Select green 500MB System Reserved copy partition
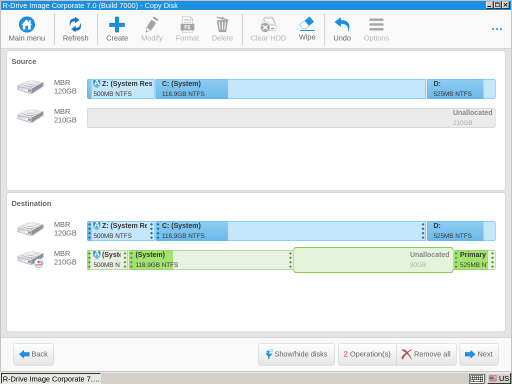Image resolution: width=512 pixels, height=384 pixels. [x=108, y=260]
